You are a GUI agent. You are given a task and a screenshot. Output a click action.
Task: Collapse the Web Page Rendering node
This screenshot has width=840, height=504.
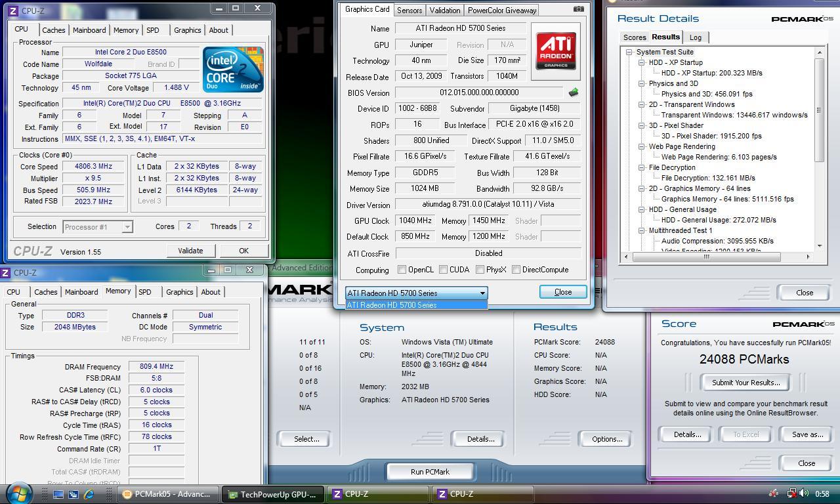(x=641, y=146)
